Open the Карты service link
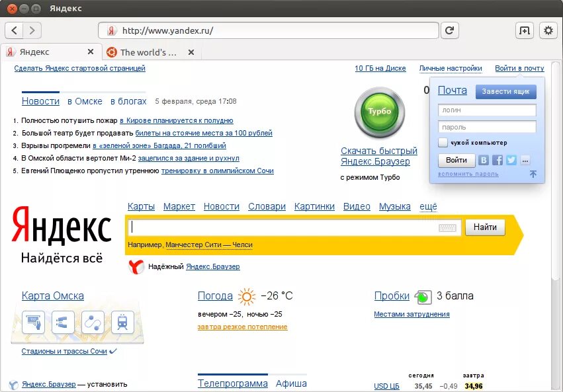563x392 pixels. pos(141,207)
